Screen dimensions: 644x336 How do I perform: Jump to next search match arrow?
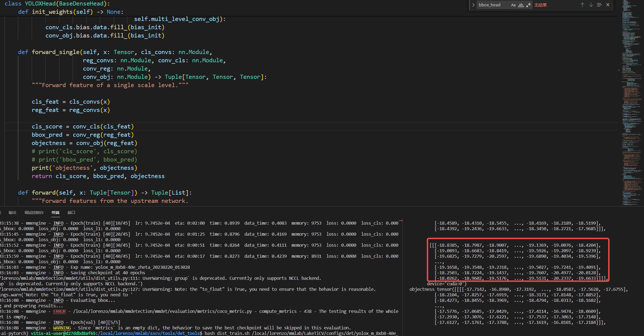point(590,5)
